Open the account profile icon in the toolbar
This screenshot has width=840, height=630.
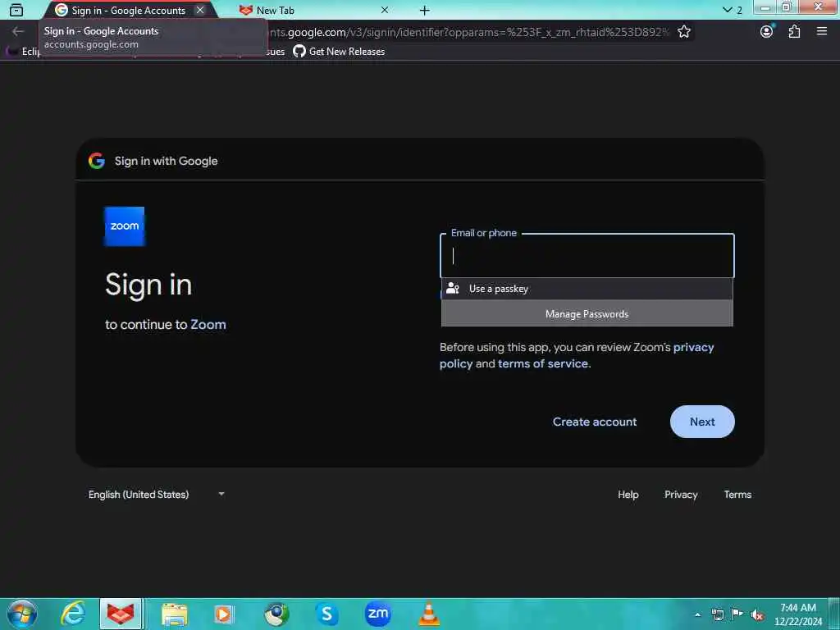pos(767,32)
